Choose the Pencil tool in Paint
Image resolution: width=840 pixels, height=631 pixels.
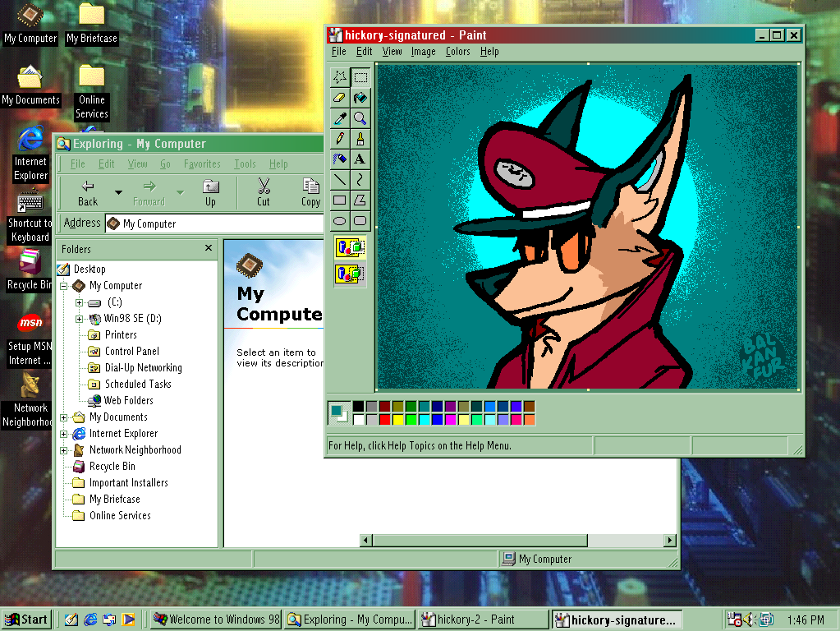click(x=340, y=139)
